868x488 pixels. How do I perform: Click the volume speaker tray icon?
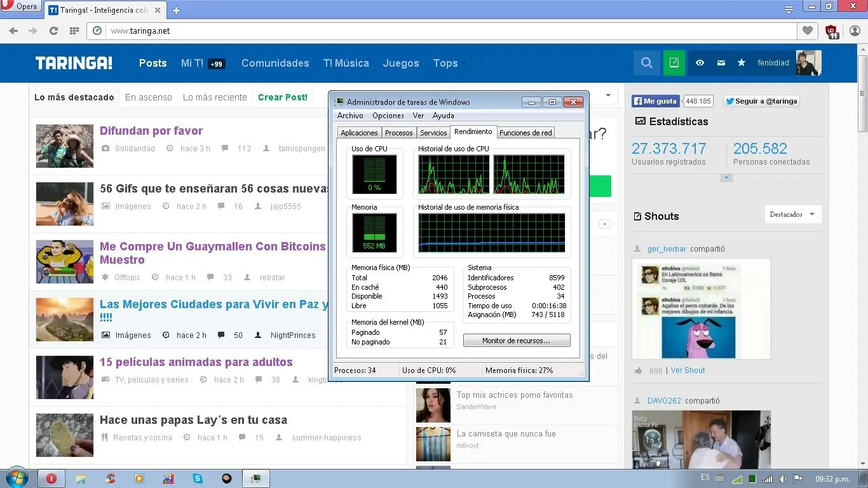tap(783, 478)
